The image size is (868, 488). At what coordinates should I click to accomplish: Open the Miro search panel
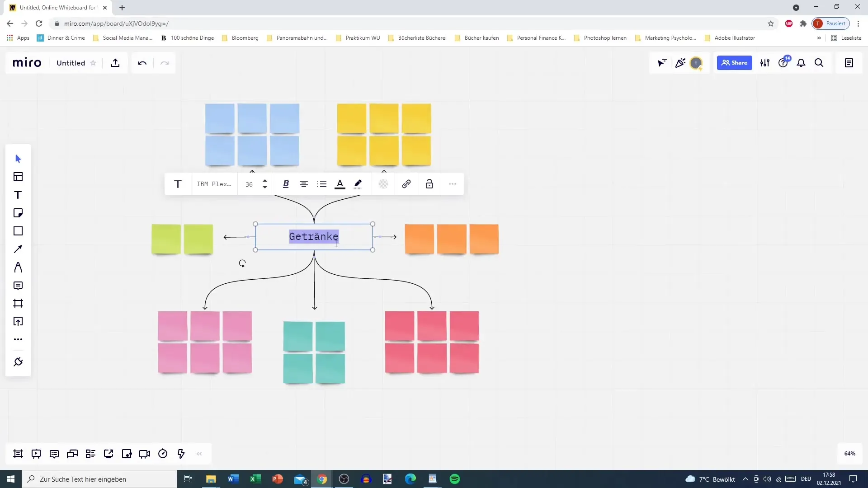pos(819,62)
